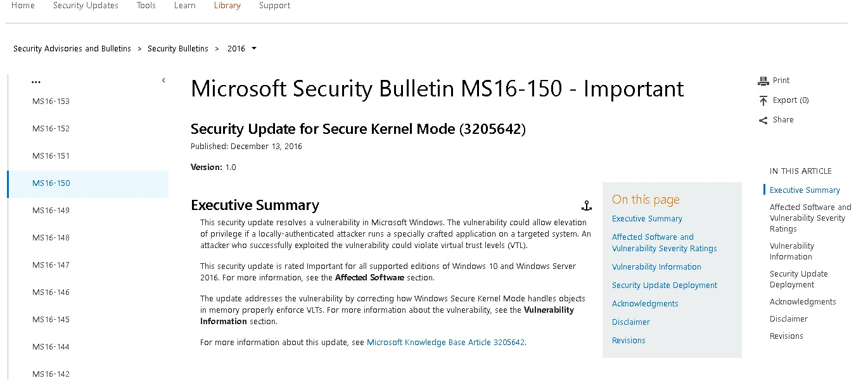Open the 2016 year dropdown
This screenshot has height=380, width=868.
(254, 48)
